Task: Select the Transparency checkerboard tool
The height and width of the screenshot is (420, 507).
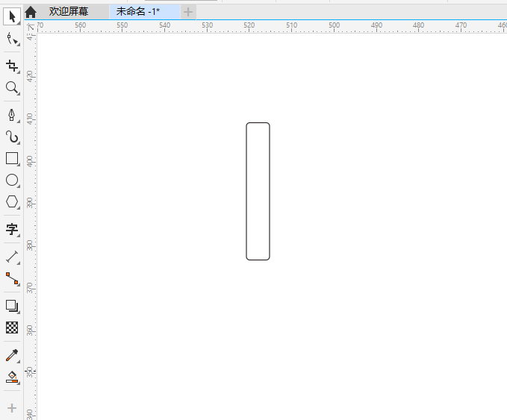Action: pyautogui.click(x=12, y=327)
